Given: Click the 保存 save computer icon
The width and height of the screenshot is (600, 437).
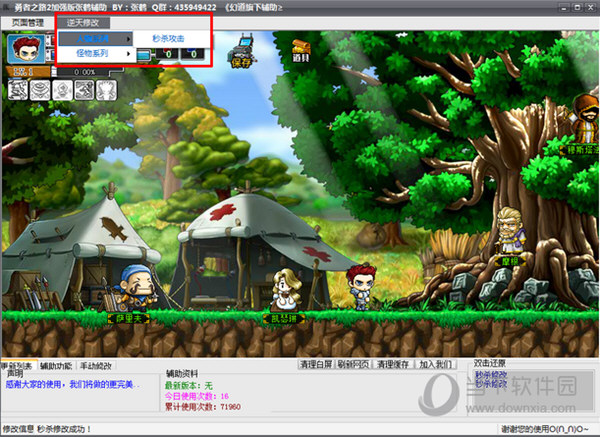Looking at the screenshot, I should [x=242, y=51].
